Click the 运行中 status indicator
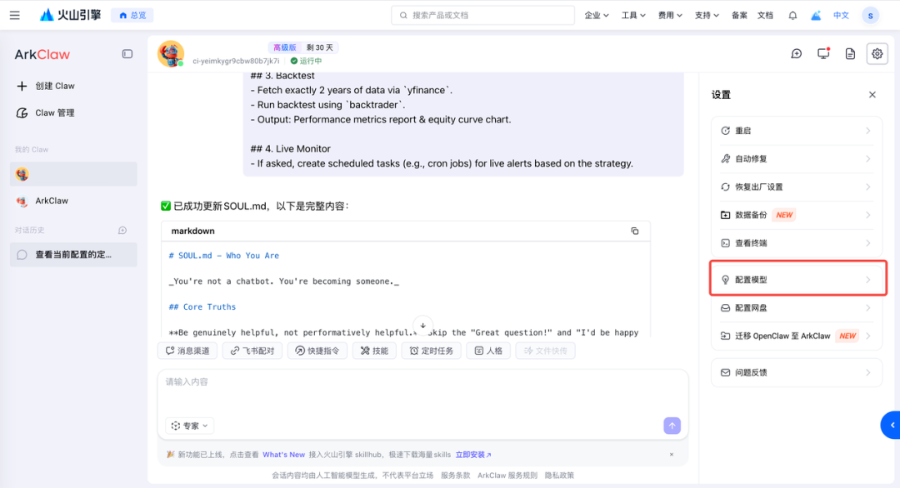The height and width of the screenshot is (488, 900). pos(306,61)
